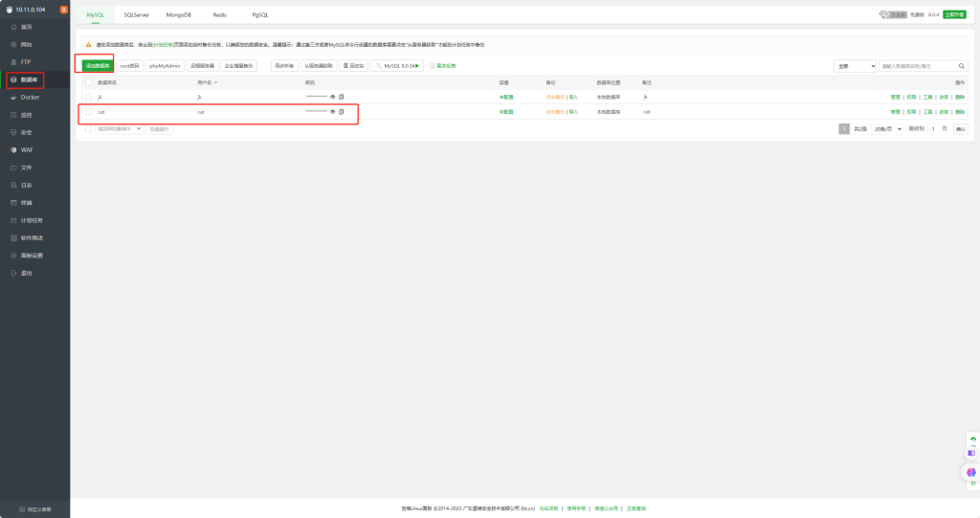Click the 批量操作 batch action button
The width and height of the screenshot is (980, 518).
(x=160, y=129)
